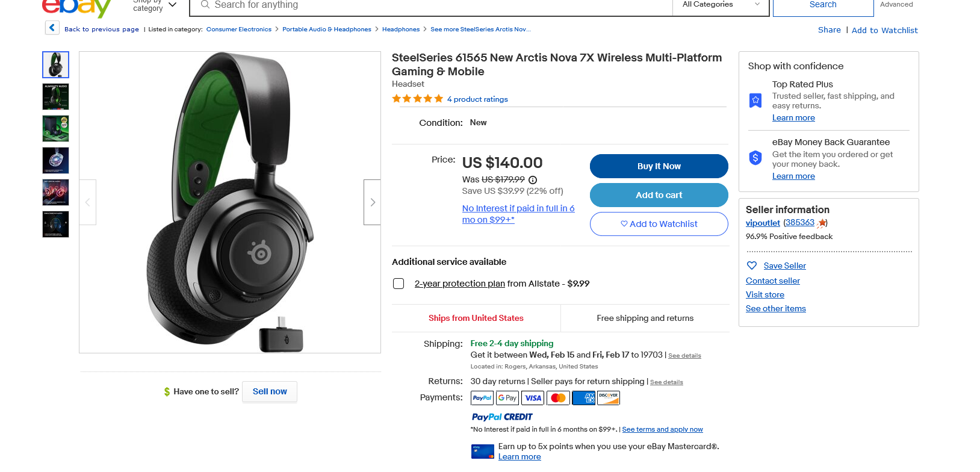
Task: Select the second product thumbnail image
Action: point(55,97)
